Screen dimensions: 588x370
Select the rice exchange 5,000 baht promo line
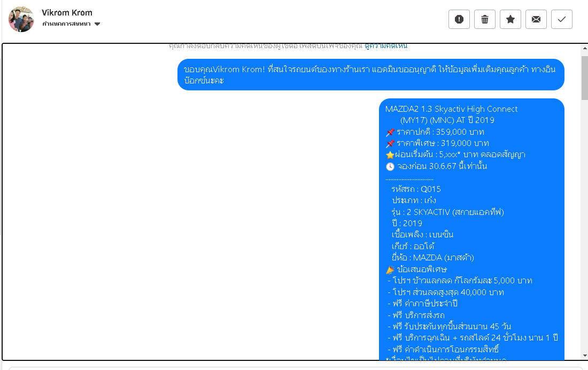tap(460, 281)
